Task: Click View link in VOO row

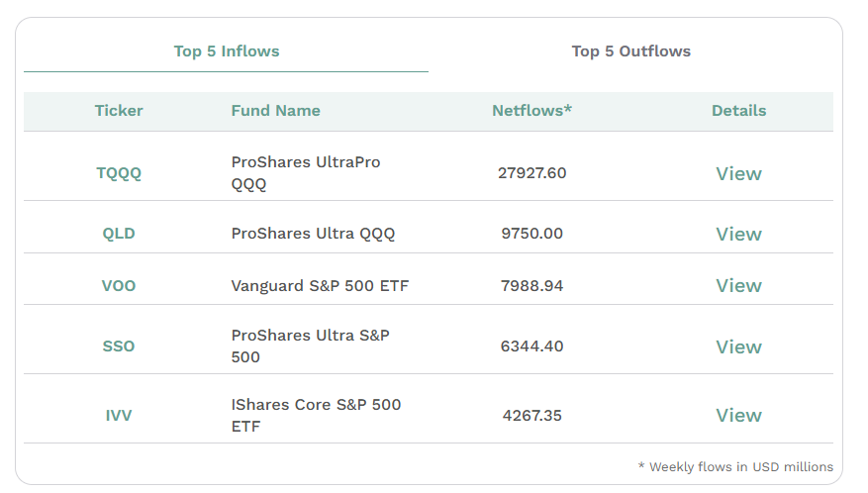Action: pos(738,286)
